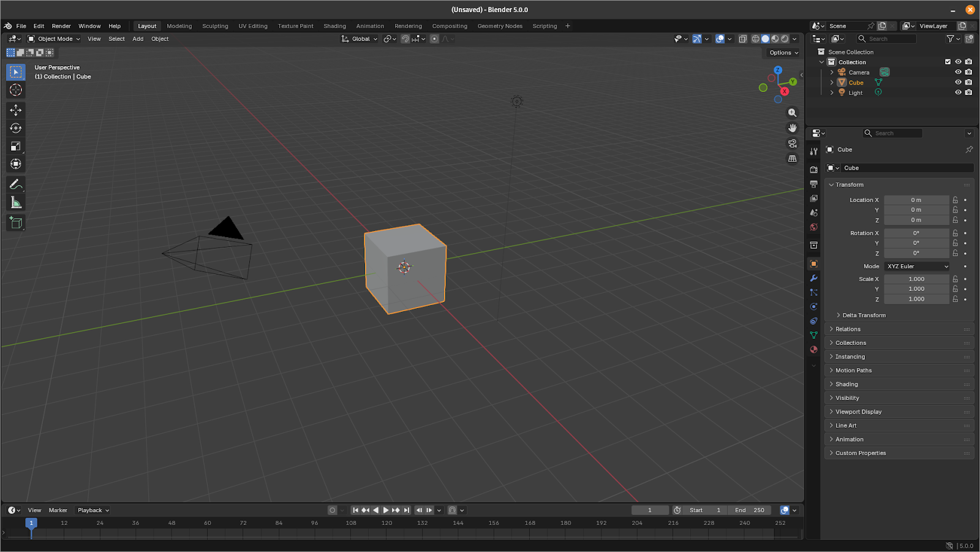This screenshot has width=980, height=552.
Task: Uncheck Collection exclude-from-view-layer checkbox
Action: 948,62
